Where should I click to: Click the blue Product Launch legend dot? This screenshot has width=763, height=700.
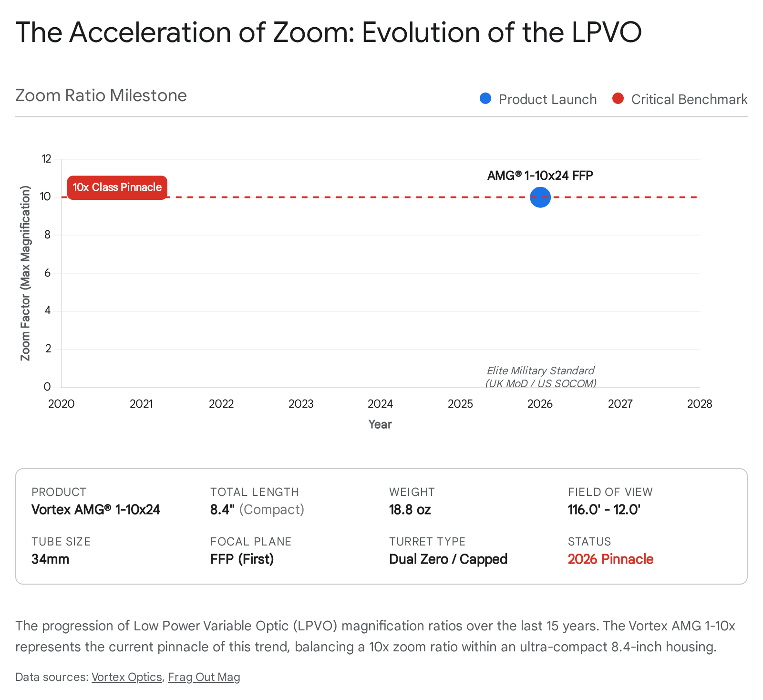pyautogui.click(x=485, y=99)
